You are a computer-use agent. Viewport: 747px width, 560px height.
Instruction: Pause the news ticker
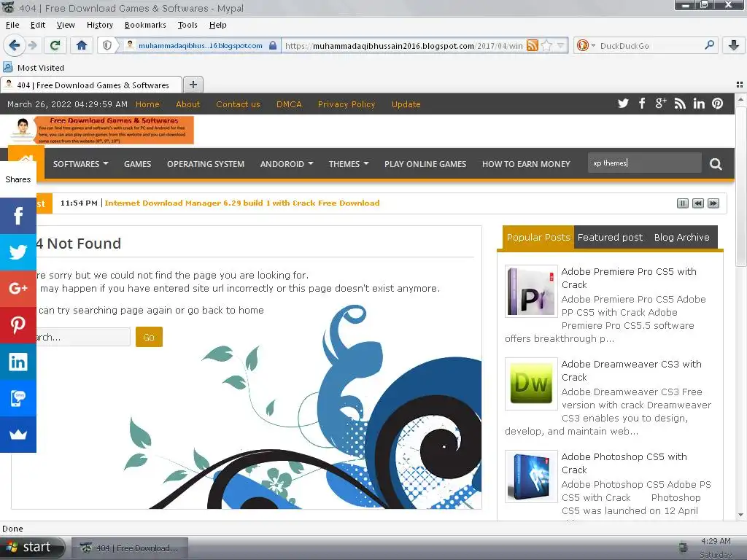point(682,203)
